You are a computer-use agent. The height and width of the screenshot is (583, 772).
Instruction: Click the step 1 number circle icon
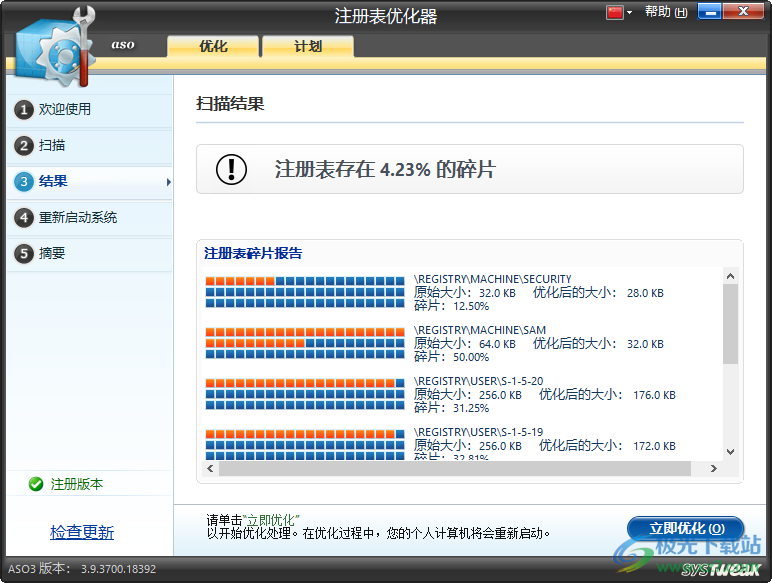pyautogui.click(x=24, y=110)
